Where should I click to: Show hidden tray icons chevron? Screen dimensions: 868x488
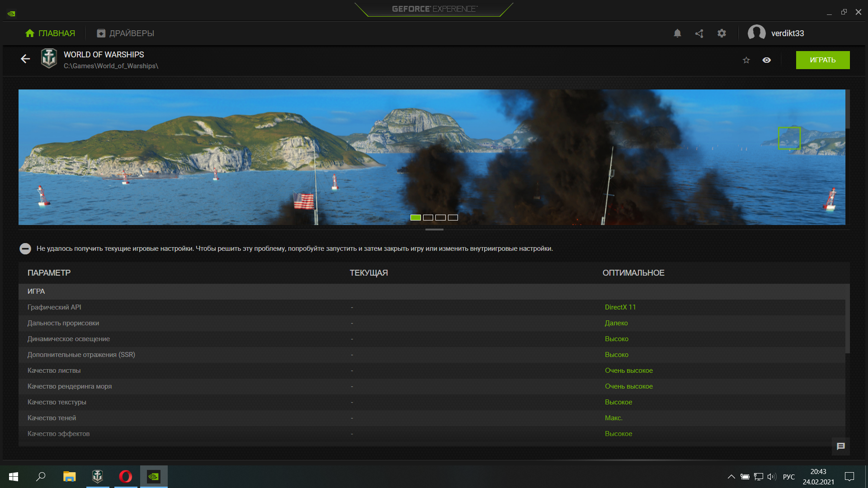[731, 477]
